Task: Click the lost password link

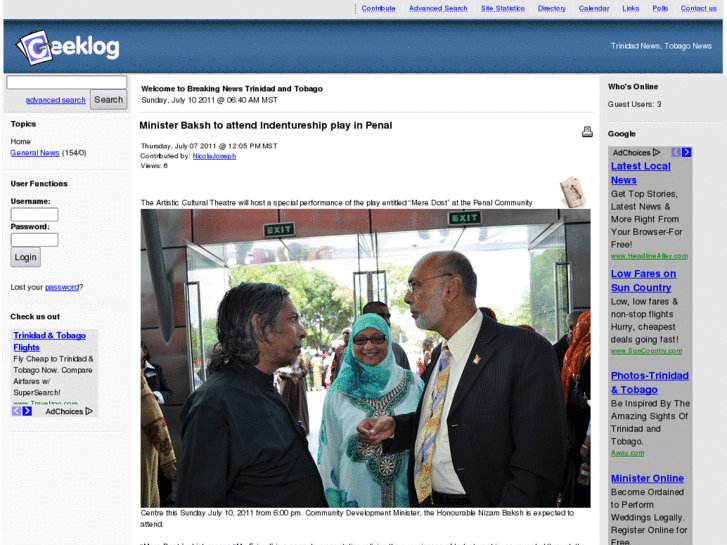Action: [x=62, y=287]
